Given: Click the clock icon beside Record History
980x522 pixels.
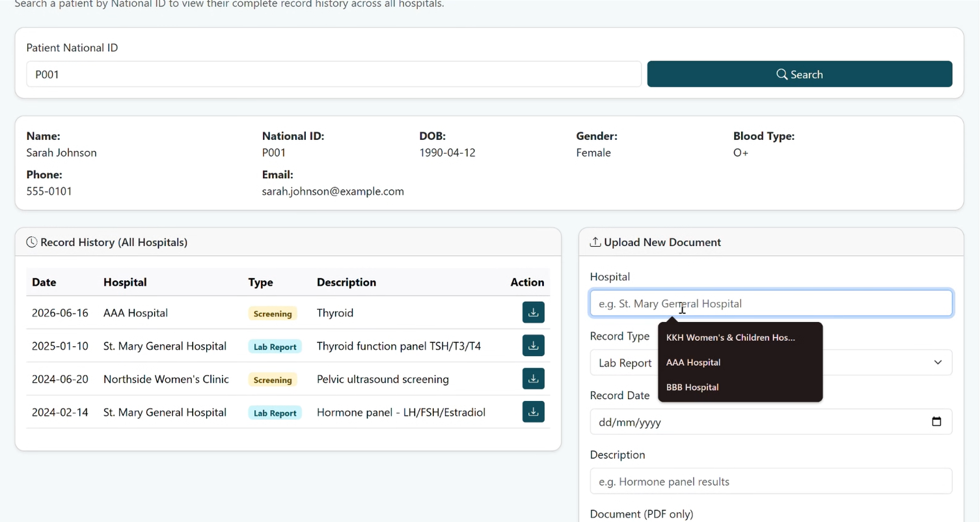Looking at the screenshot, I should [31, 242].
